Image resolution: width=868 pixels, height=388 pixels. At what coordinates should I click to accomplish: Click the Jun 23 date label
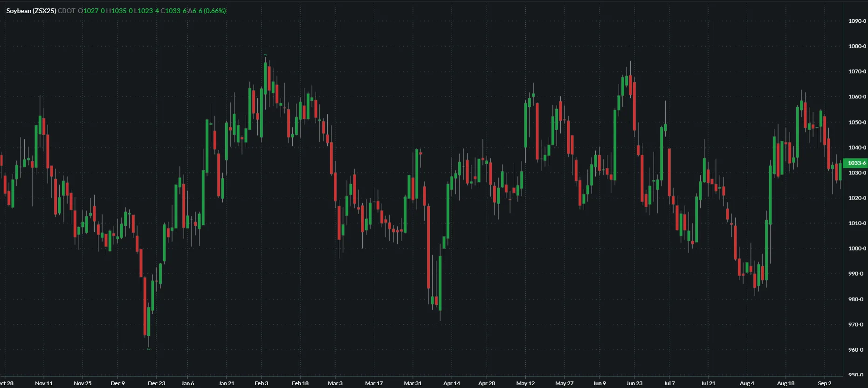[x=634, y=383]
